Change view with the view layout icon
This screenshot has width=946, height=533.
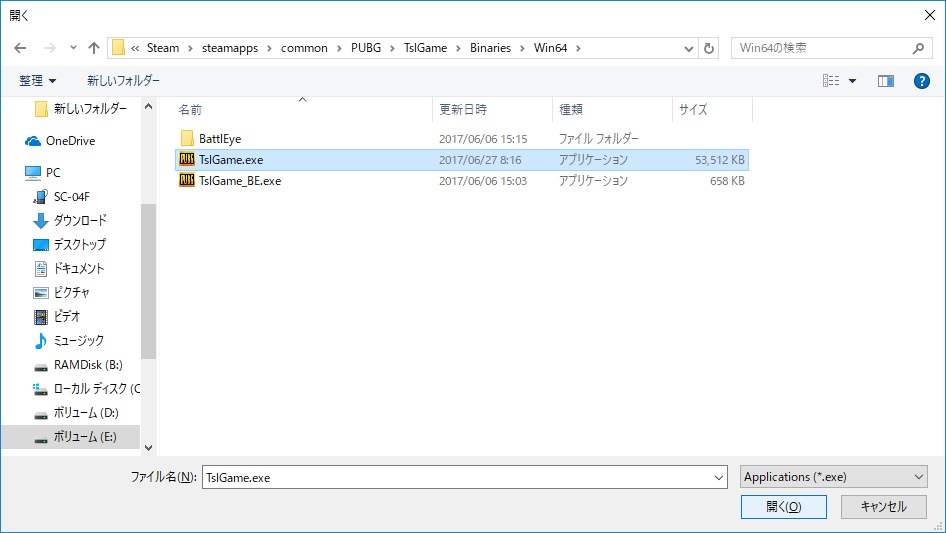(831, 81)
